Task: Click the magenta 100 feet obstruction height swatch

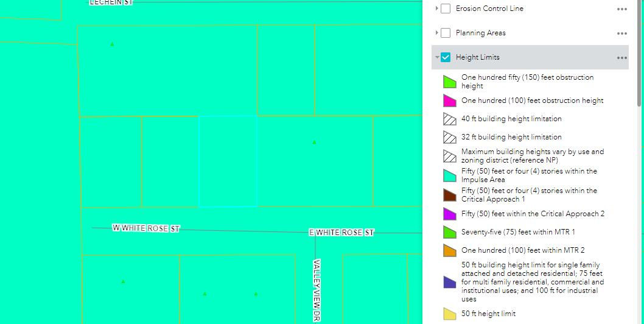Action: click(450, 100)
